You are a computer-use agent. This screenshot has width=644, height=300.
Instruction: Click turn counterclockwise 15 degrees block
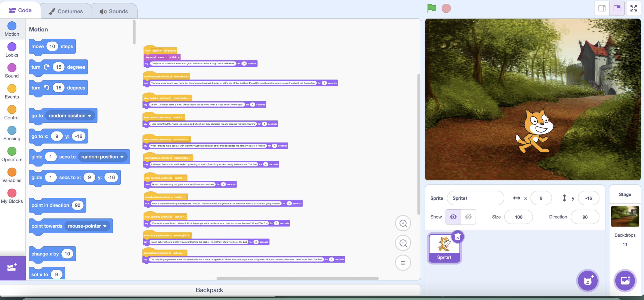pyautogui.click(x=58, y=88)
